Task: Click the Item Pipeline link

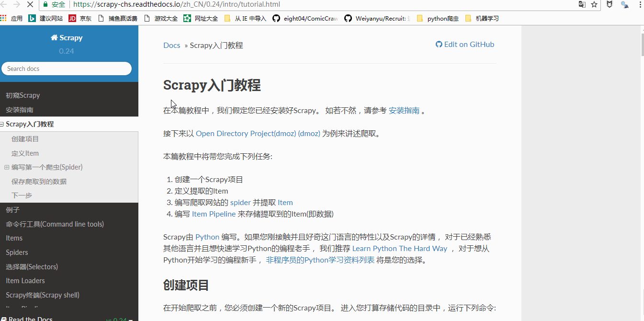Action: click(214, 214)
